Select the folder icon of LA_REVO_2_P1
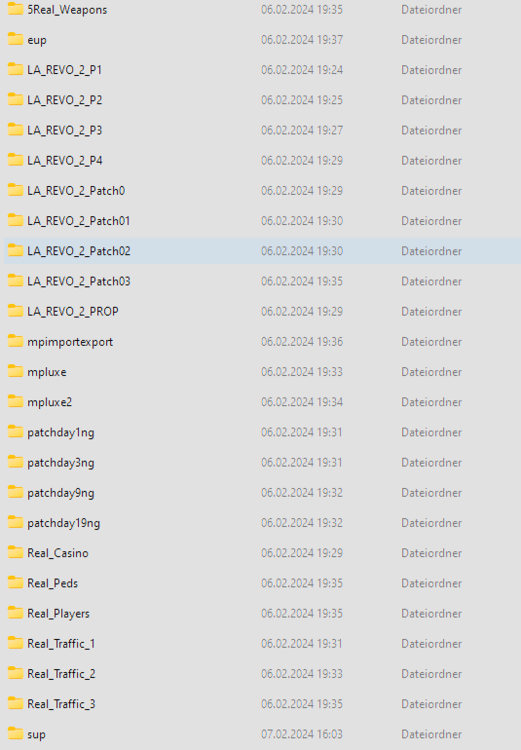The image size is (521, 750). coord(15,69)
